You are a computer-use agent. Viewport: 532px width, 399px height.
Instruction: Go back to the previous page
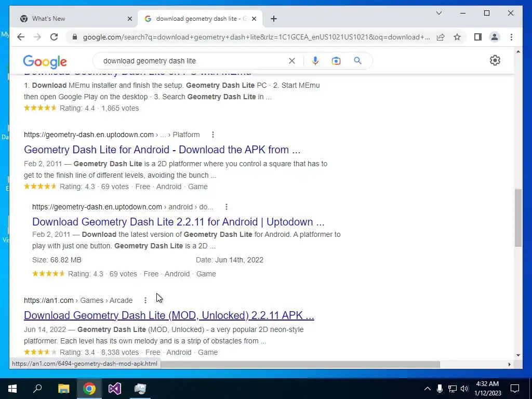(x=21, y=37)
